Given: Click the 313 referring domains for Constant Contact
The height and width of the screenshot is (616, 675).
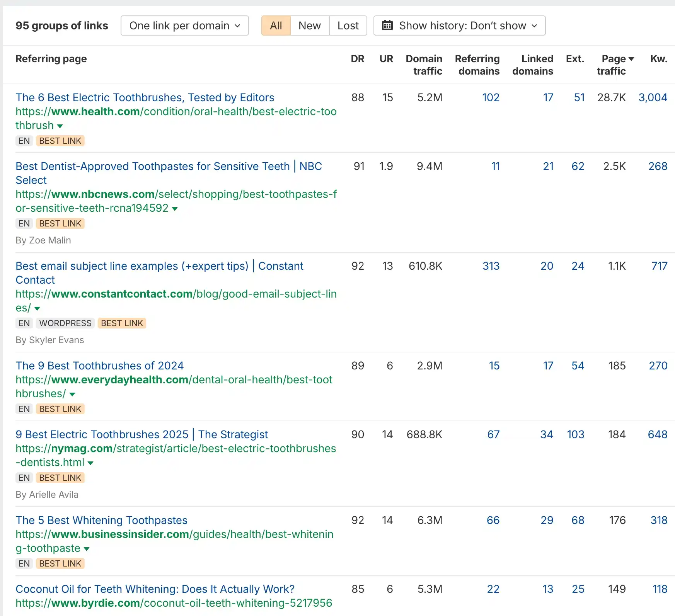Looking at the screenshot, I should click(491, 266).
